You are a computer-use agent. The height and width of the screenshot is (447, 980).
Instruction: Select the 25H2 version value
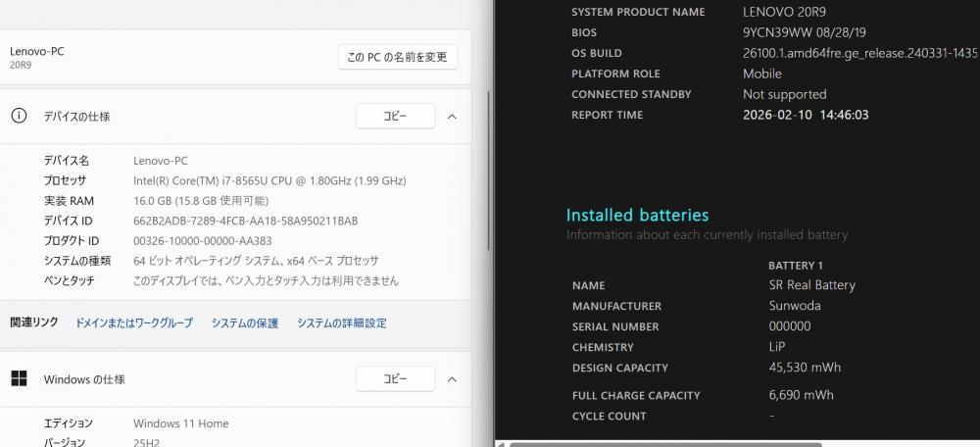click(x=146, y=443)
